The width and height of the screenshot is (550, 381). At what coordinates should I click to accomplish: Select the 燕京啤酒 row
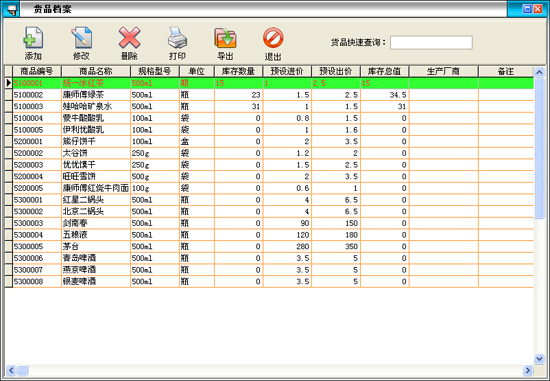(269, 270)
